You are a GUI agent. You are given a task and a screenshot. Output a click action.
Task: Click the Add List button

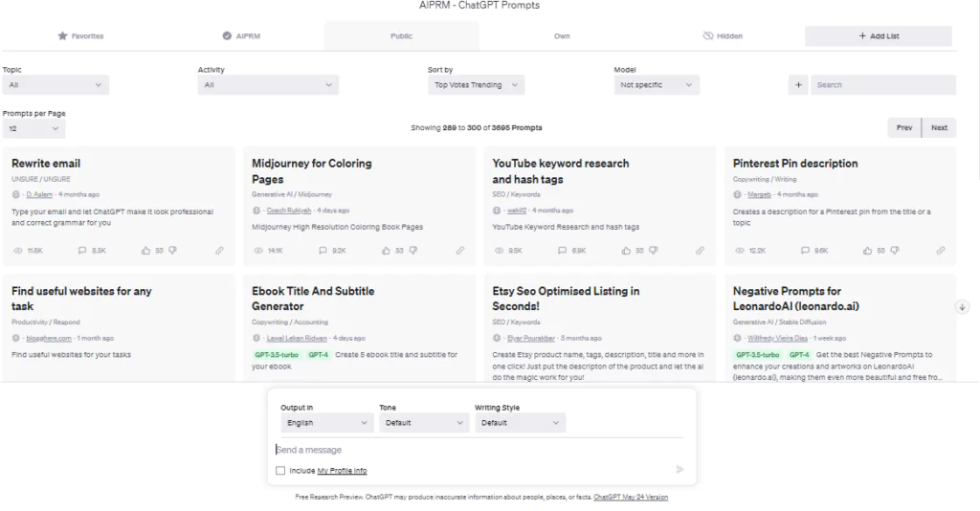(x=879, y=36)
